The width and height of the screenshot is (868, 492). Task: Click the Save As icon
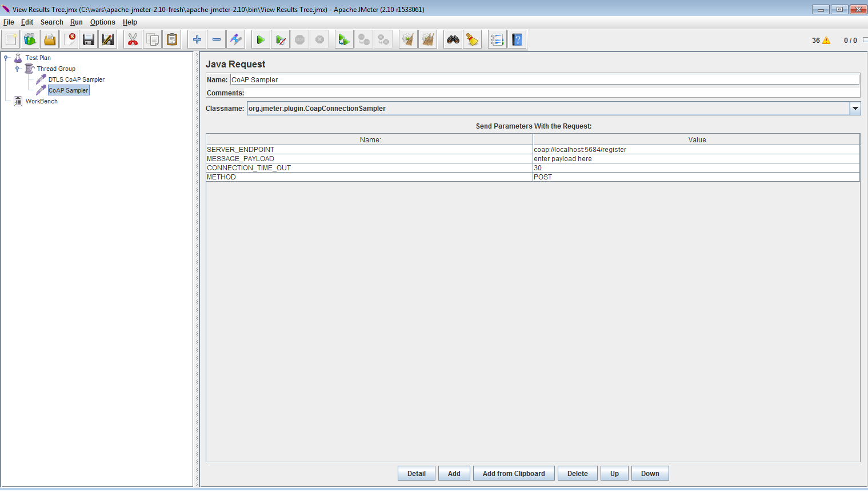[x=108, y=39]
